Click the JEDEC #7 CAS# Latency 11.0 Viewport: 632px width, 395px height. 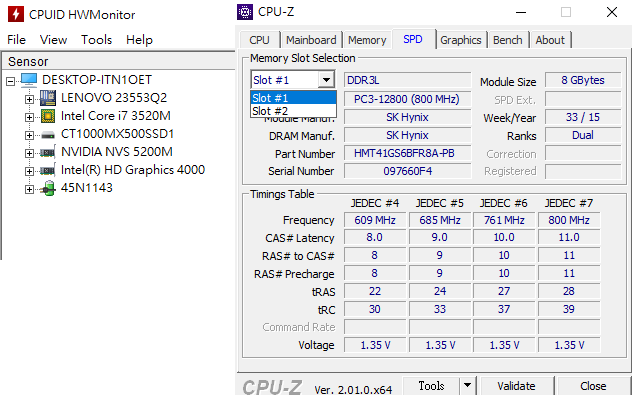pyautogui.click(x=569, y=237)
